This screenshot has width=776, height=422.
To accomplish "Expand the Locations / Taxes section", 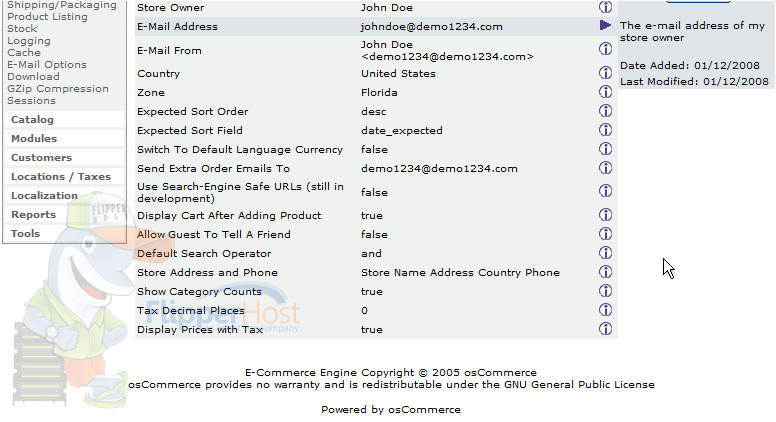I will (61, 177).
